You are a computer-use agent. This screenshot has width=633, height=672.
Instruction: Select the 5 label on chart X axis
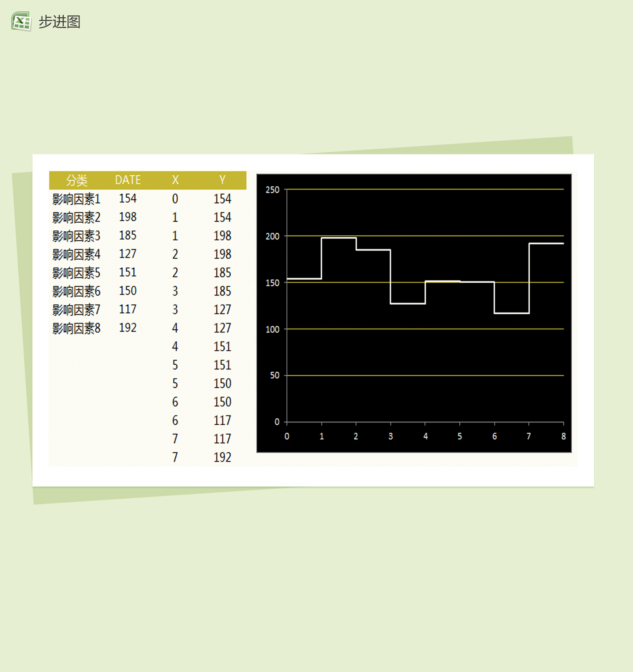(460, 436)
